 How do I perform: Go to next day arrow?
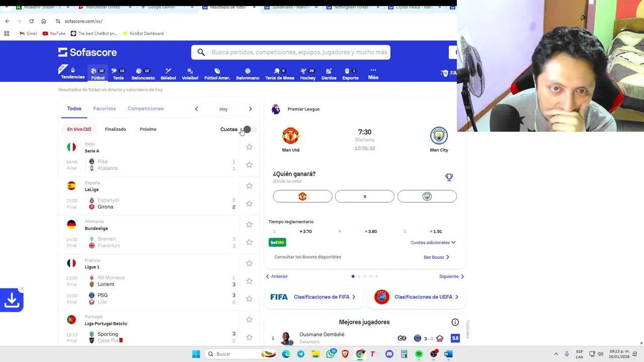[250, 109]
